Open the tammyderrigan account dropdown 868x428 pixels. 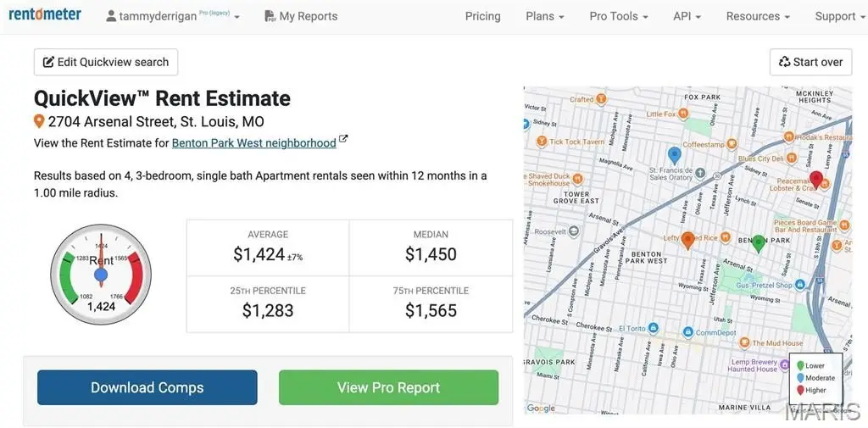(173, 16)
